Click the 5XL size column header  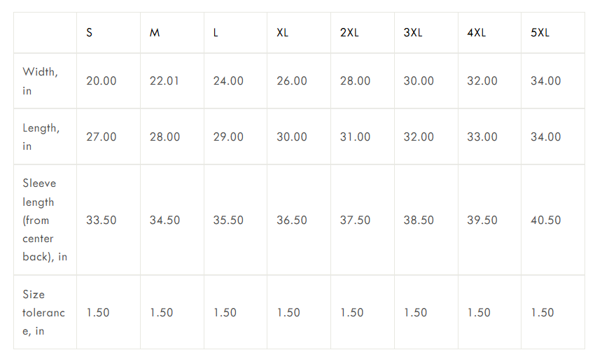point(540,33)
